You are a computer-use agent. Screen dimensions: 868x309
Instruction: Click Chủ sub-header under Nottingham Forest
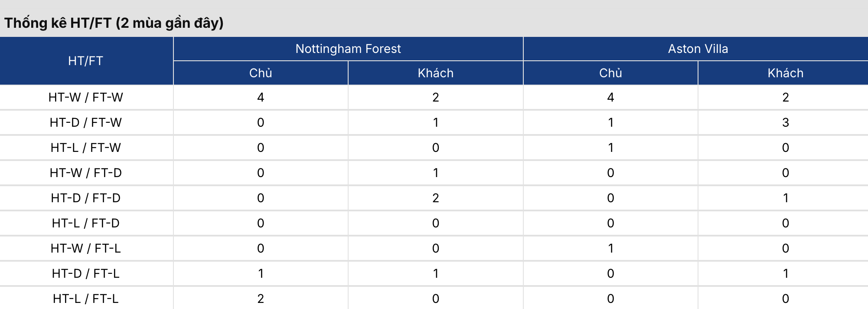261,73
